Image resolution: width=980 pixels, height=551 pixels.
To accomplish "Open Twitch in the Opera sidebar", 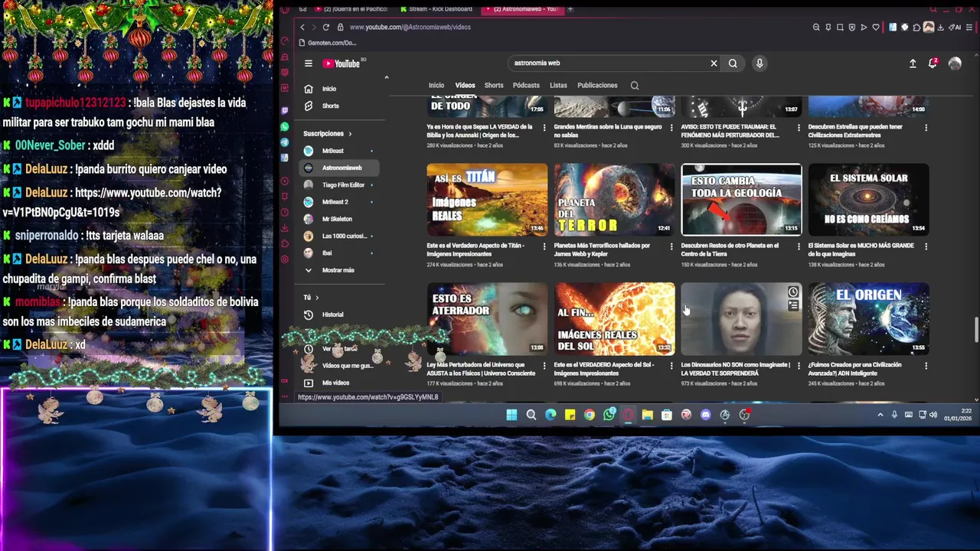I will point(285,110).
